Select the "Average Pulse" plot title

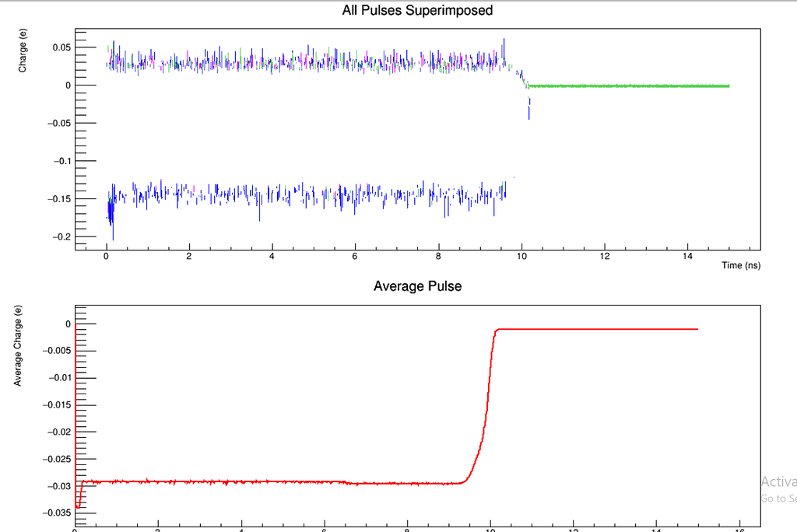point(417,286)
